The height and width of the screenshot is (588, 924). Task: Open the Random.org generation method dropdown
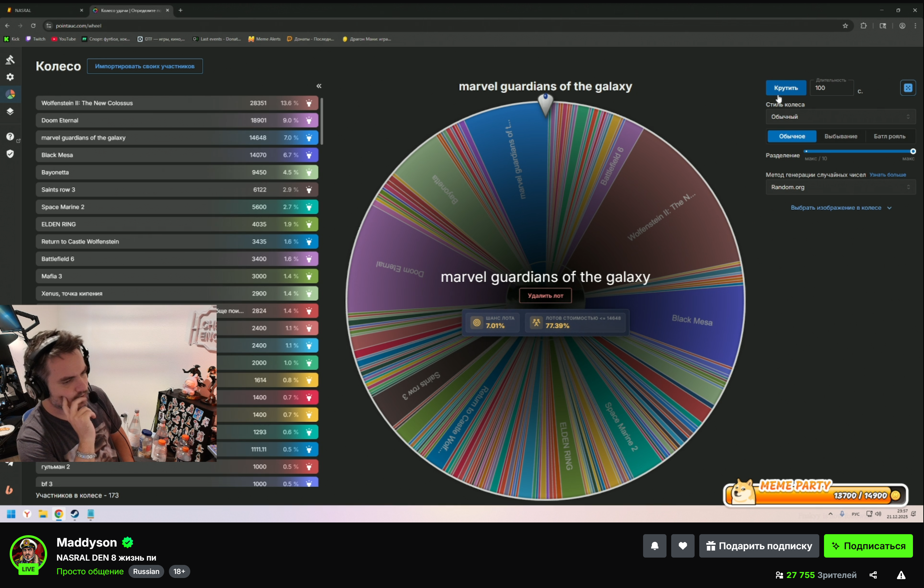tap(840, 187)
